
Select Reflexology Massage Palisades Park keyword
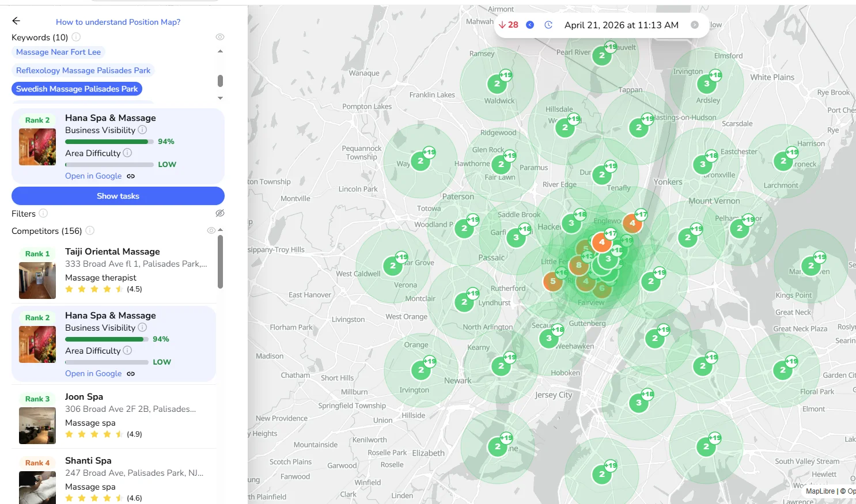[x=83, y=70]
